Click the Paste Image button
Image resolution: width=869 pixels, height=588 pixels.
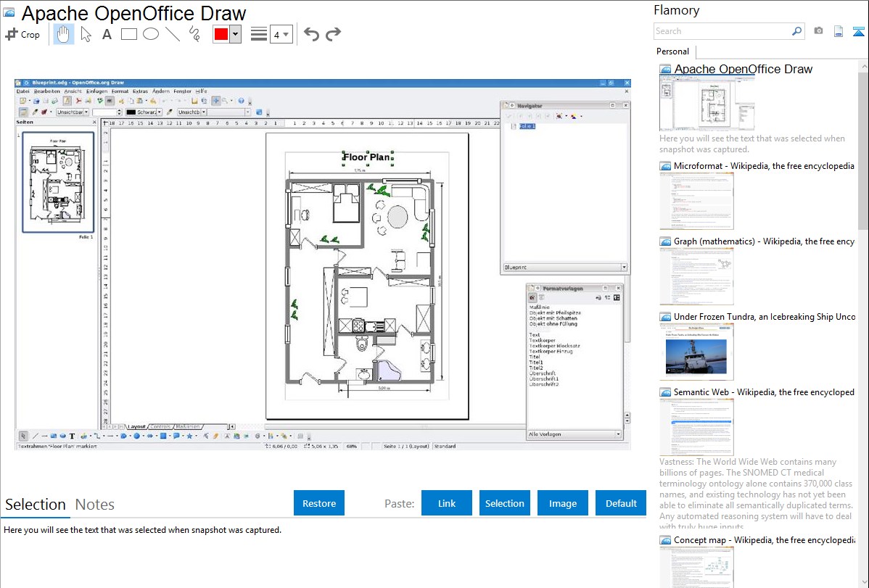coord(562,503)
